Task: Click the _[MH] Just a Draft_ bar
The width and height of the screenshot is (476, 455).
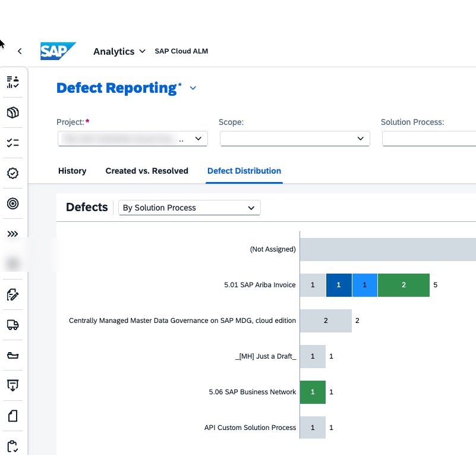Action: pos(313,356)
